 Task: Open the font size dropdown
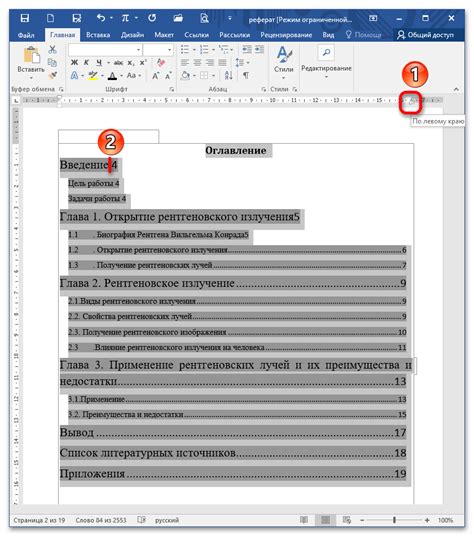click(x=170, y=50)
